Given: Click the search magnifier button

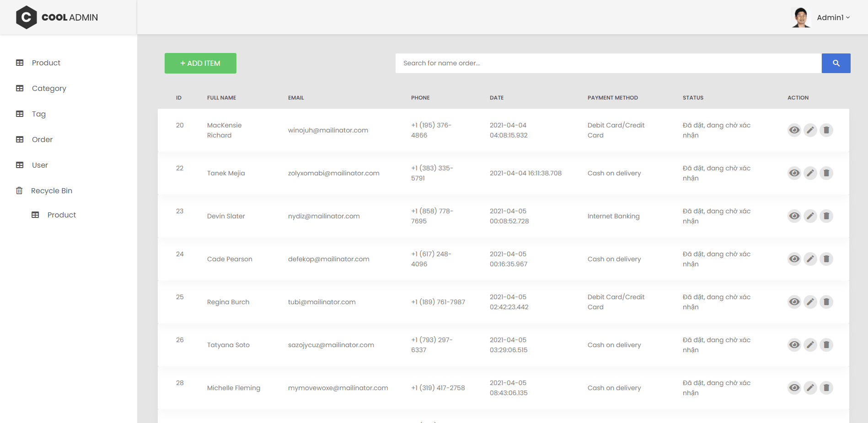Looking at the screenshot, I should coord(836,63).
